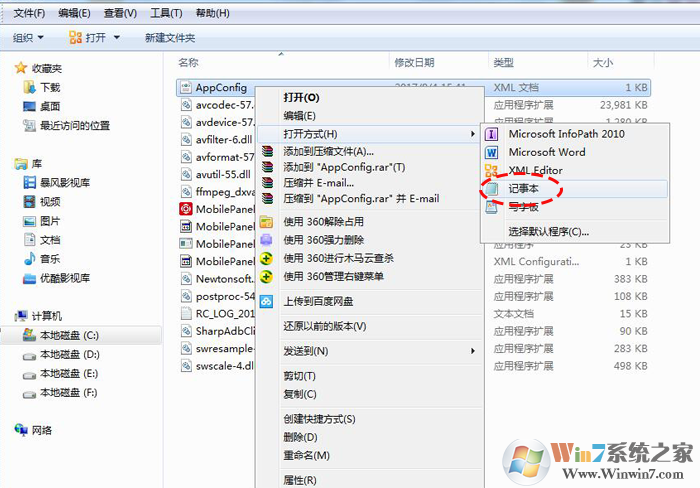
Task: Click the 计算机 icon in the navigation pane
Action: [21, 316]
